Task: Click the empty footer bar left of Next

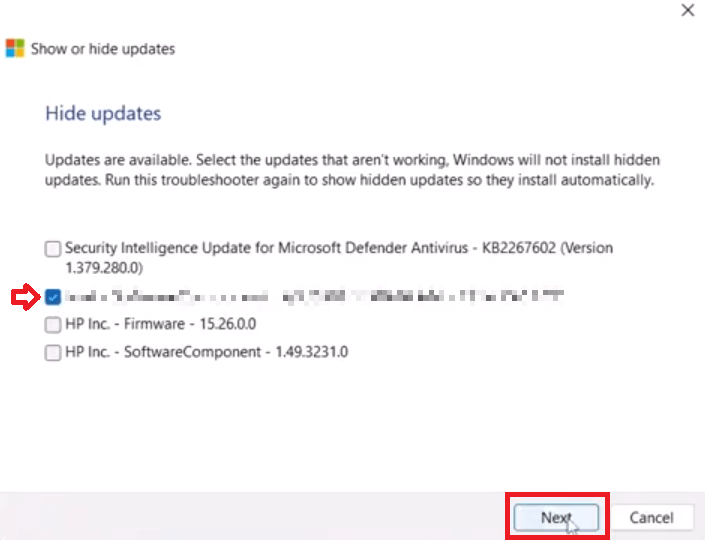Action: tap(250, 517)
